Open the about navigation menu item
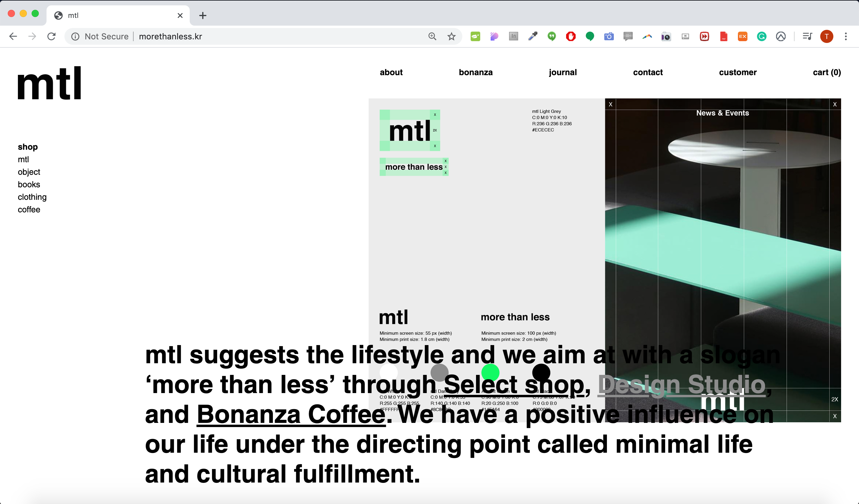Viewport: 859px width, 504px height. click(x=391, y=72)
